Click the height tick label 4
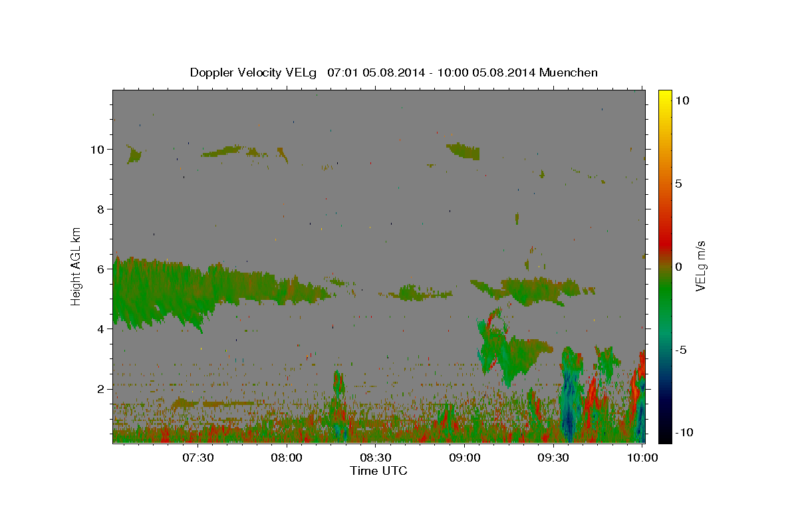This screenshot has height=532, width=798. pyautogui.click(x=101, y=329)
